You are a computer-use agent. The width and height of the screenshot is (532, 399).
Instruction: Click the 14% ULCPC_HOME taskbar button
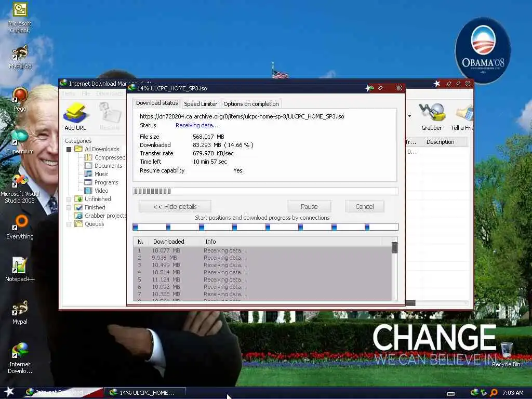point(144,393)
